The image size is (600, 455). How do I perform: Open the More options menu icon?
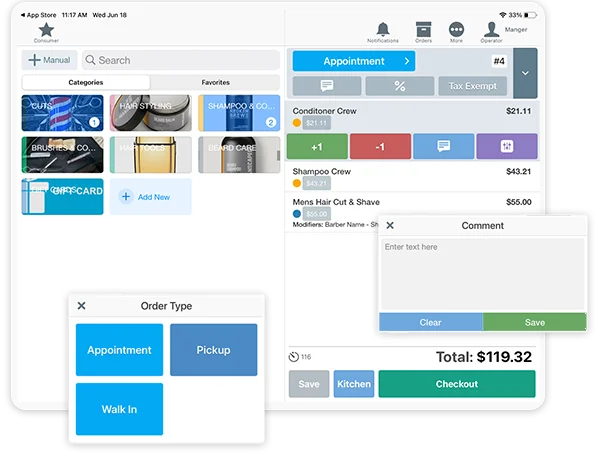[456, 31]
